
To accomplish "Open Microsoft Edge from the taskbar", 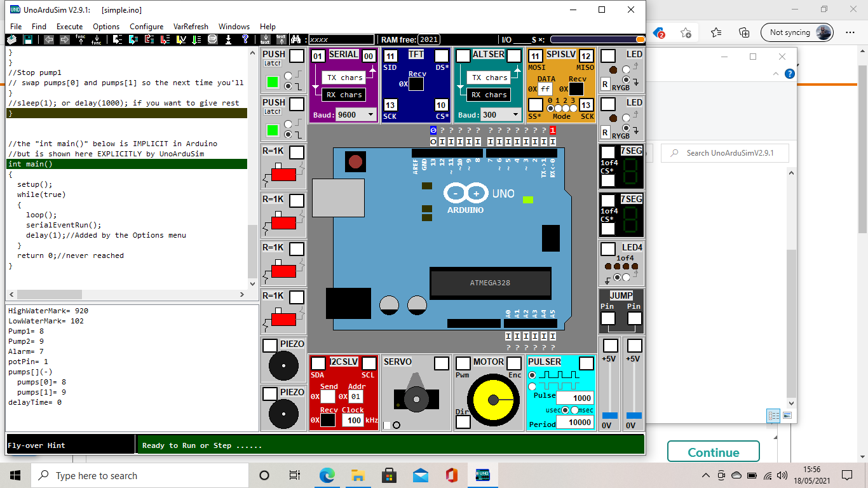I will point(327,475).
